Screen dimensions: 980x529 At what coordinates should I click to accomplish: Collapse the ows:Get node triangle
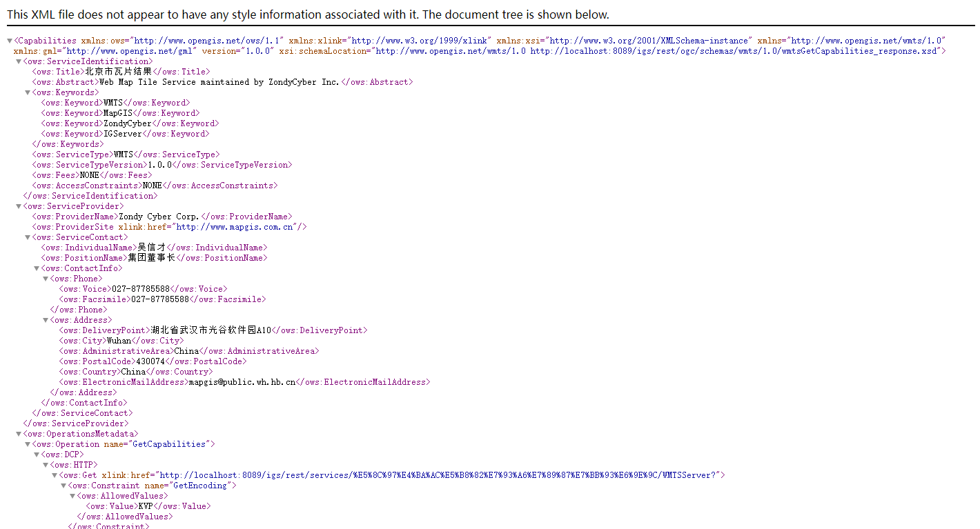tap(55, 475)
